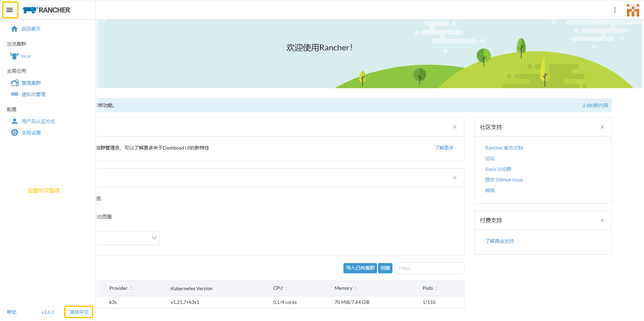Click the 创建 button

tap(385, 268)
